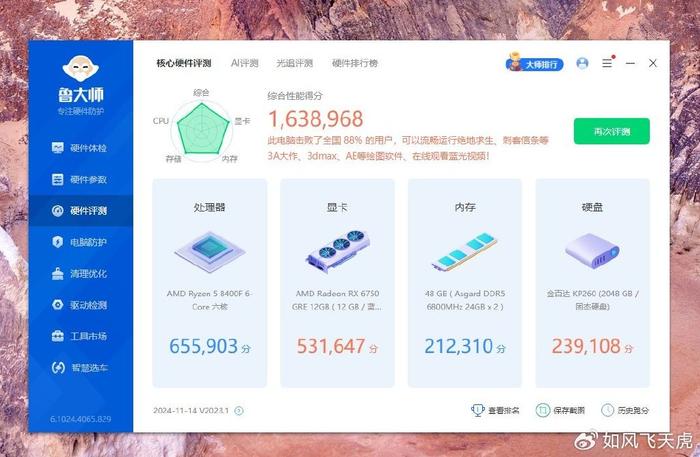Click the memory score 212,310
Viewport: 700px width, 457px height.
(x=458, y=346)
